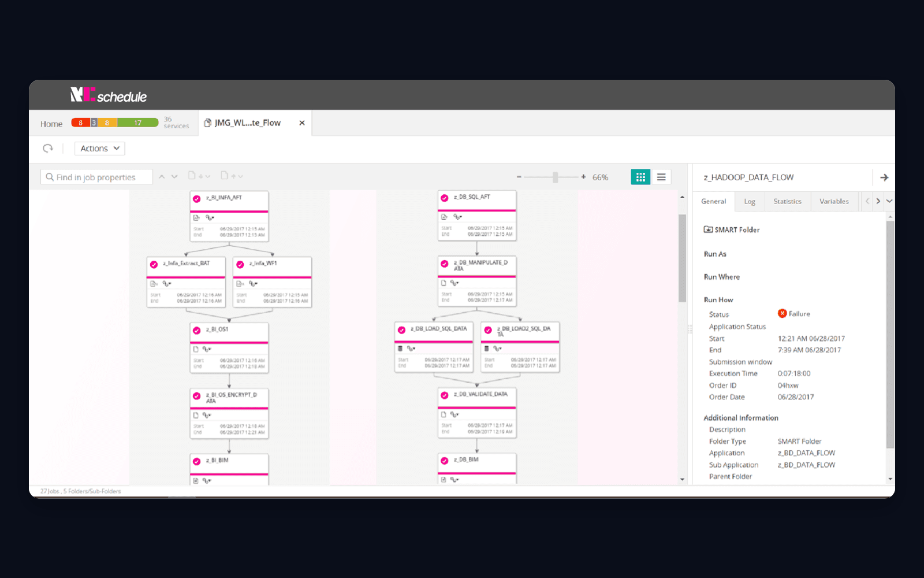Go to next search result arrow
This screenshot has height=578, width=924.
click(174, 176)
